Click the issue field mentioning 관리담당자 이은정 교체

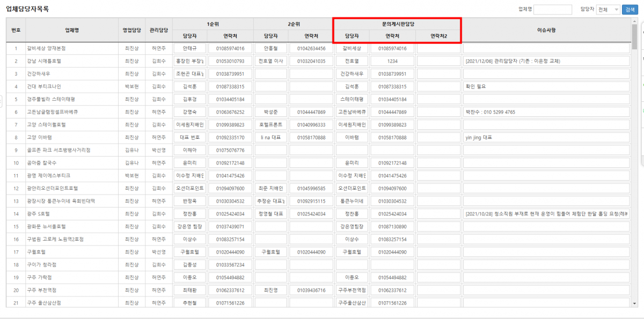[x=546, y=61]
